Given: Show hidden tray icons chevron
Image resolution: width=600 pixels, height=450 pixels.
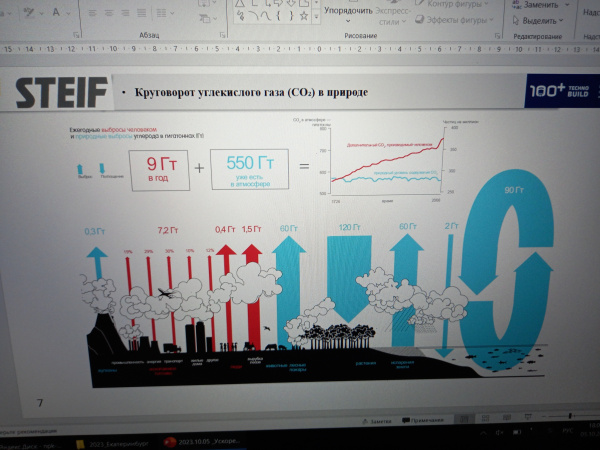Looking at the screenshot, I should pyautogui.click(x=483, y=433).
